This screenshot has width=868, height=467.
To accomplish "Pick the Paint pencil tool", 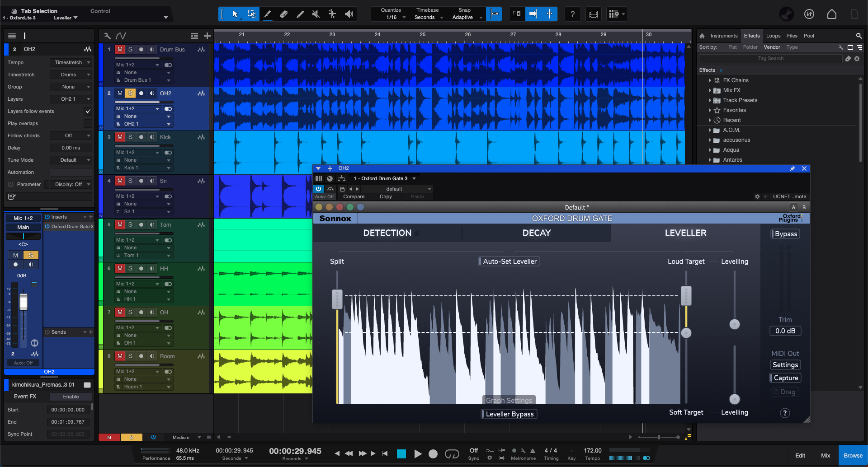I will [300, 14].
